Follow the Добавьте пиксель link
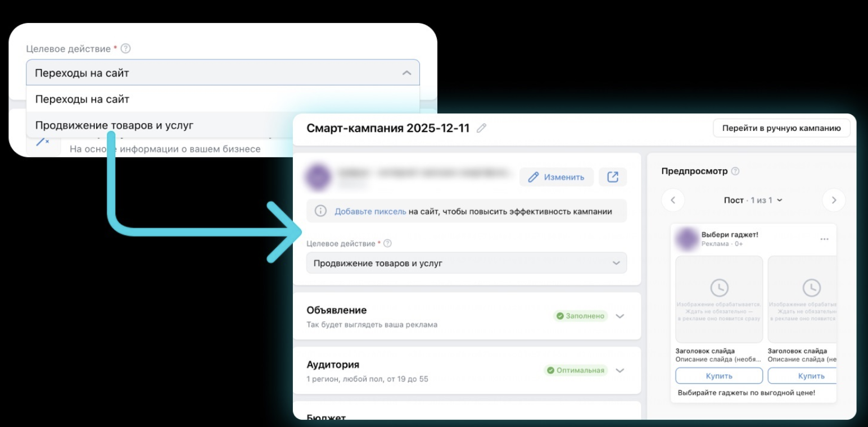868x427 pixels. (x=370, y=211)
